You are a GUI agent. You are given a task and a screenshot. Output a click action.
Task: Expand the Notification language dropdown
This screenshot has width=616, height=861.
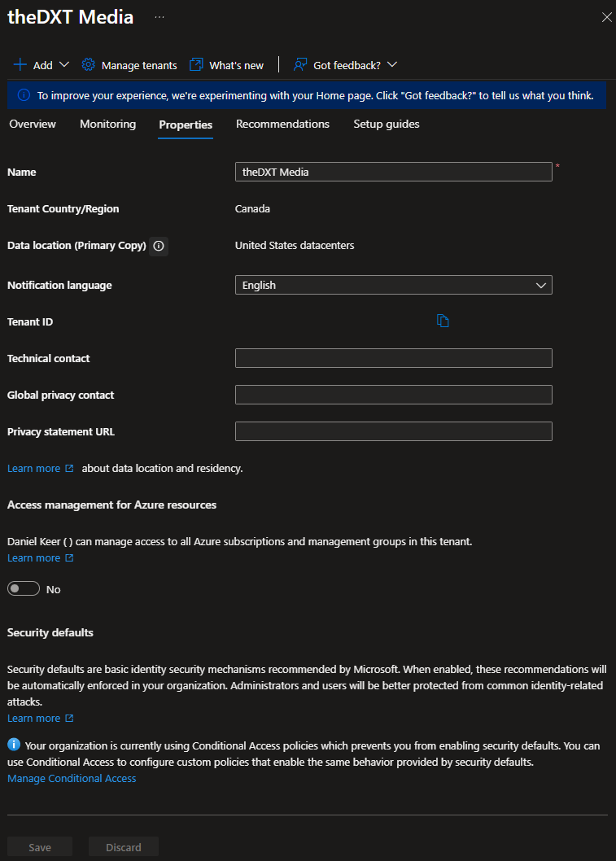(x=394, y=285)
